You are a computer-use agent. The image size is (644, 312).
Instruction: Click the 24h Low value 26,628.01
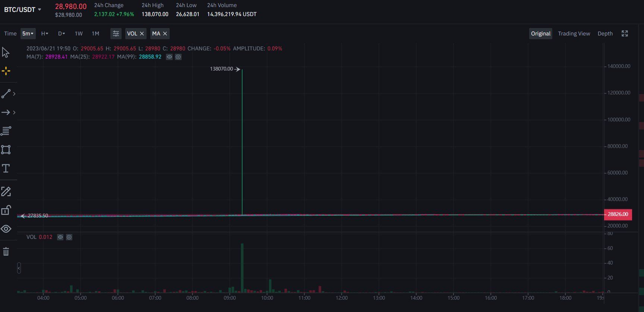(188, 14)
